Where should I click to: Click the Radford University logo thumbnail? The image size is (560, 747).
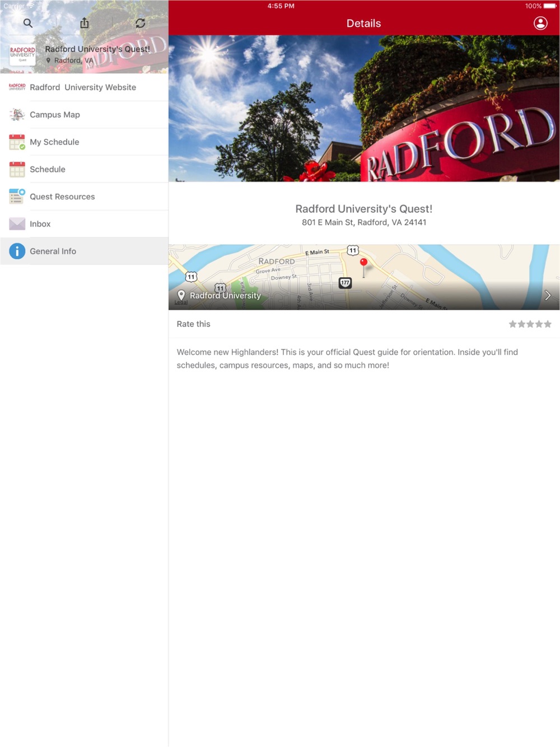[22, 55]
